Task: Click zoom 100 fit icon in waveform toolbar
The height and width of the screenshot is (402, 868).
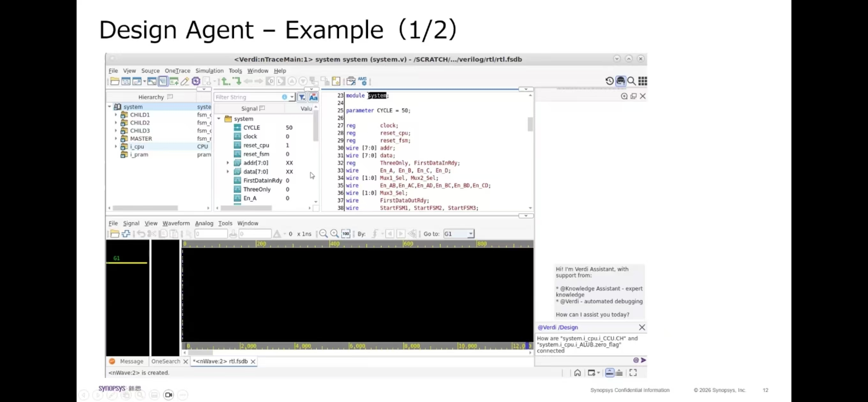Action: pyautogui.click(x=346, y=234)
